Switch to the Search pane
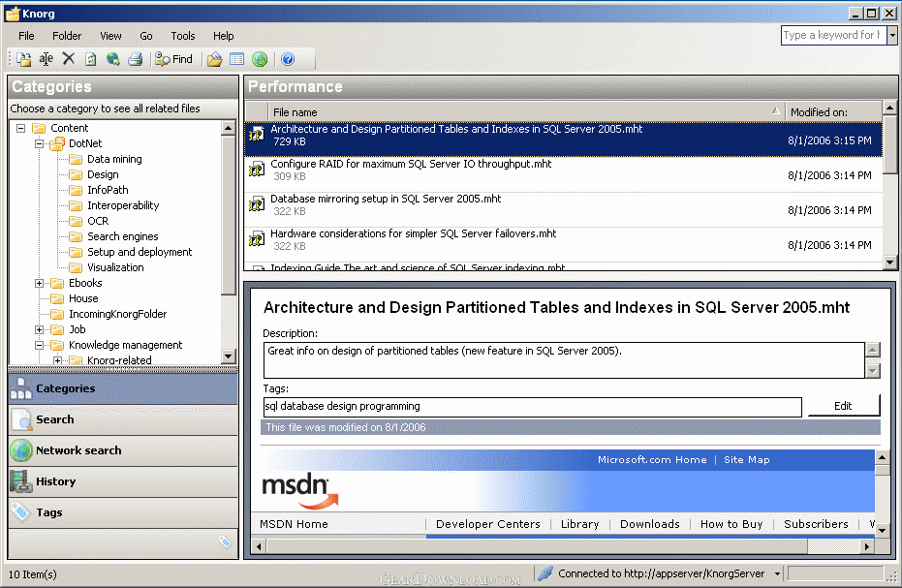Viewport: 902px width, 588px height. point(123,419)
